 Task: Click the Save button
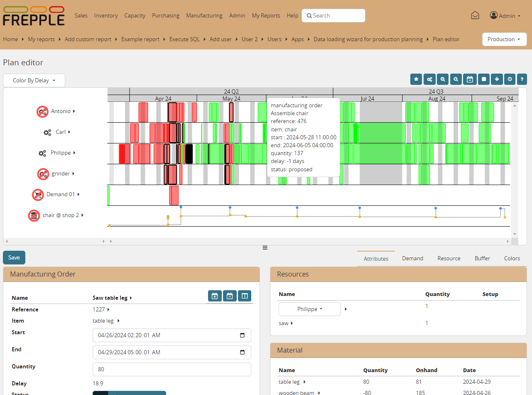[x=14, y=257]
